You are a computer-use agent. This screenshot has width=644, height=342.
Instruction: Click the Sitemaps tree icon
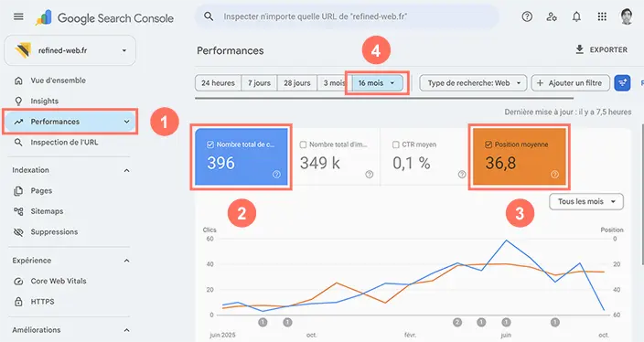coord(18,211)
